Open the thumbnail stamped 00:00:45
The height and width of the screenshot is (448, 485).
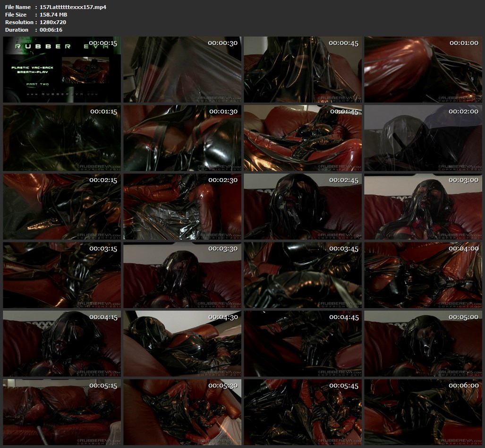[303, 69]
